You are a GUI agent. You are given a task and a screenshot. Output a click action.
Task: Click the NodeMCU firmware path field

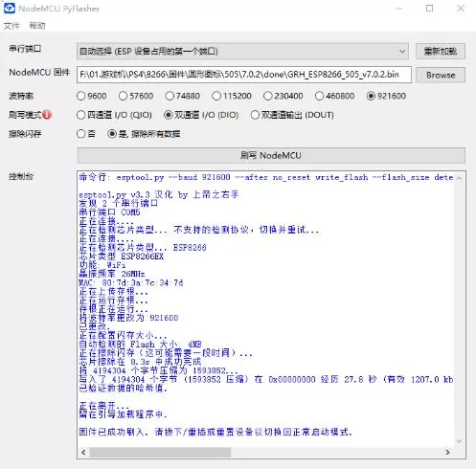244,75
